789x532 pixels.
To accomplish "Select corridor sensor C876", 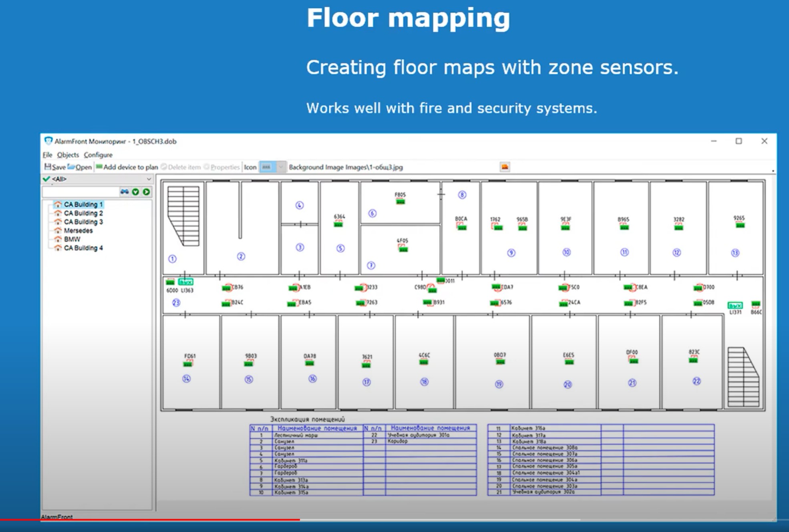I will (227, 287).
